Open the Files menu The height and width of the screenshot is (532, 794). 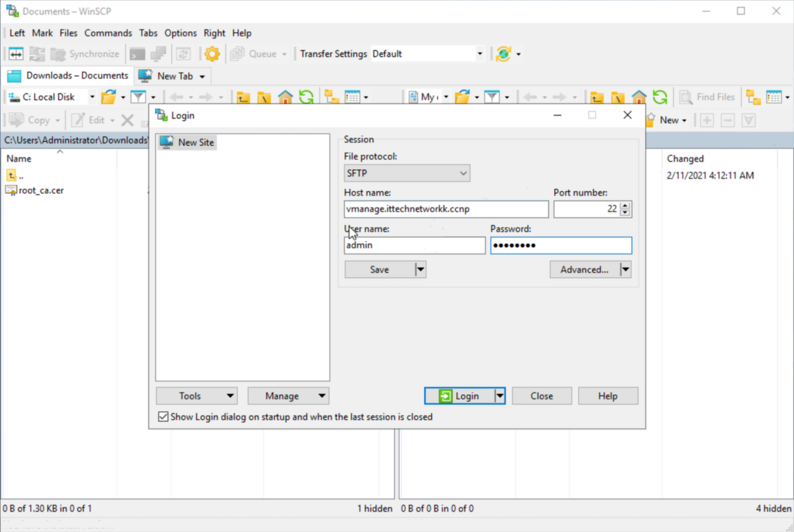(69, 33)
